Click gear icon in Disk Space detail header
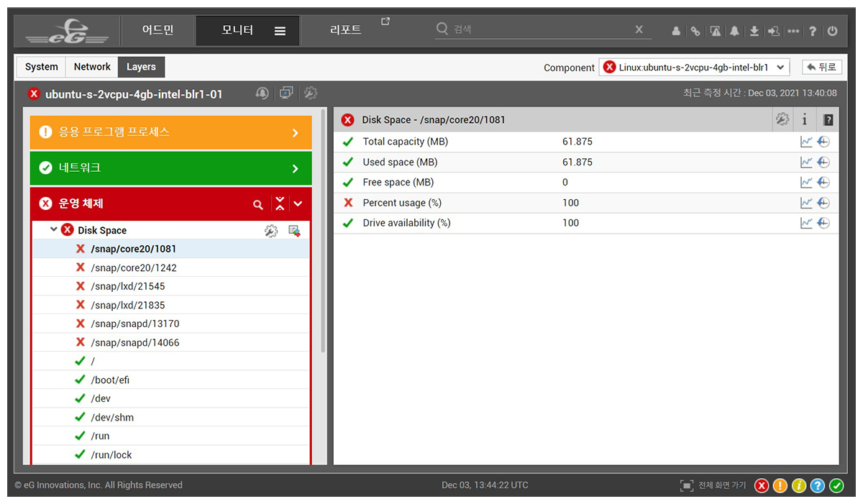The image size is (863, 504). point(782,120)
